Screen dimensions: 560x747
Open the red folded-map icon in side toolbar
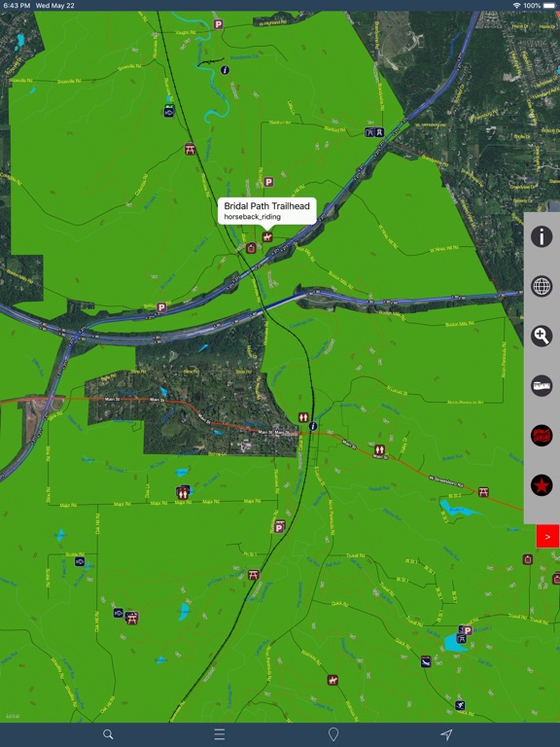tap(542, 436)
